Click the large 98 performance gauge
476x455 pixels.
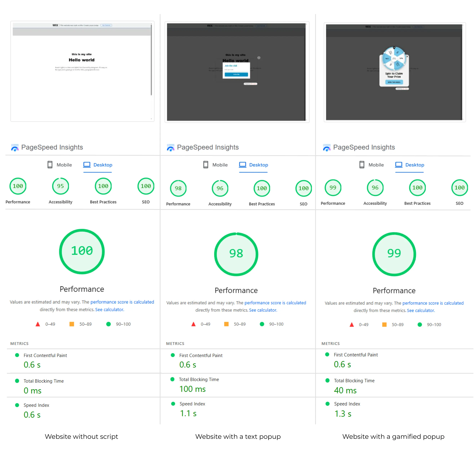[236, 254]
